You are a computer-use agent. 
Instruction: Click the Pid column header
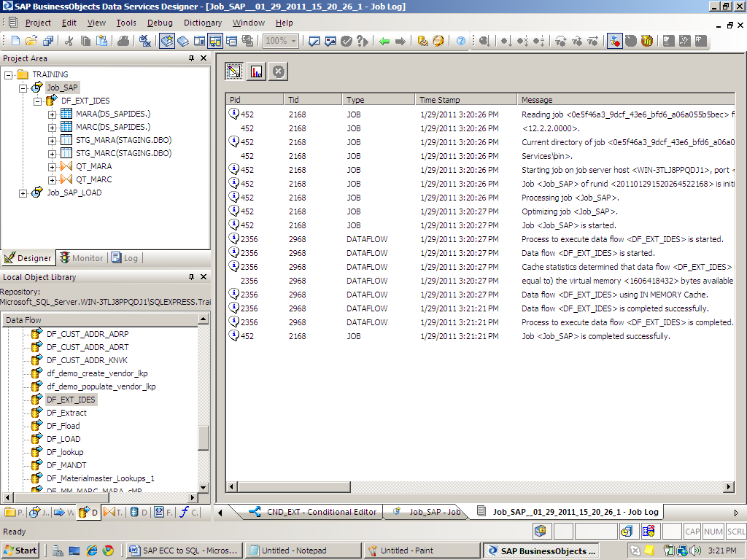[x=255, y=100]
